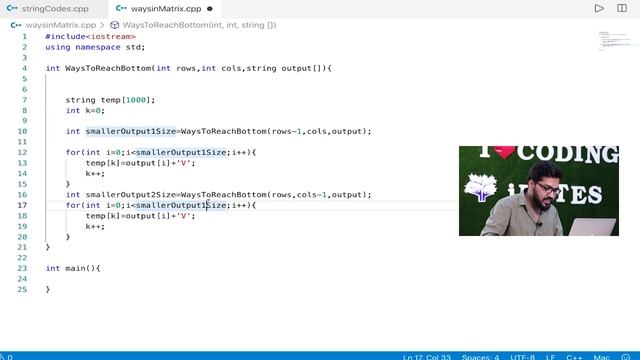Click line number 17 in the gutter
Viewport: 640px width, 360px height.
coord(22,205)
